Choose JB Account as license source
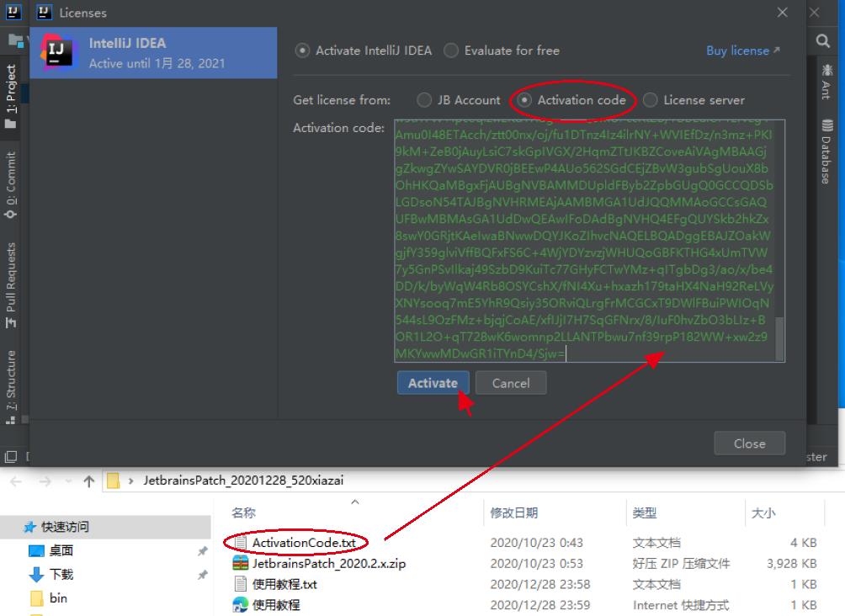 pyautogui.click(x=424, y=100)
